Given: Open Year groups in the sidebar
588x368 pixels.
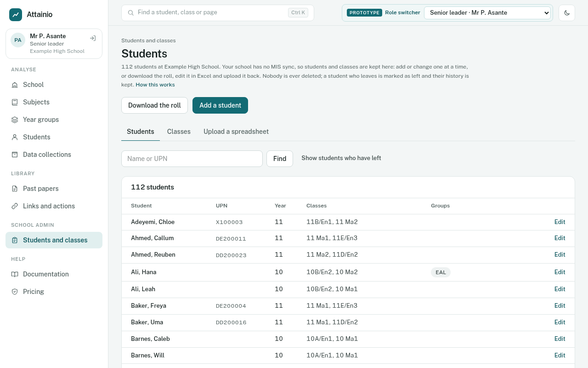Looking at the screenshot, I should pyautogui.click(x=54, y=120).
